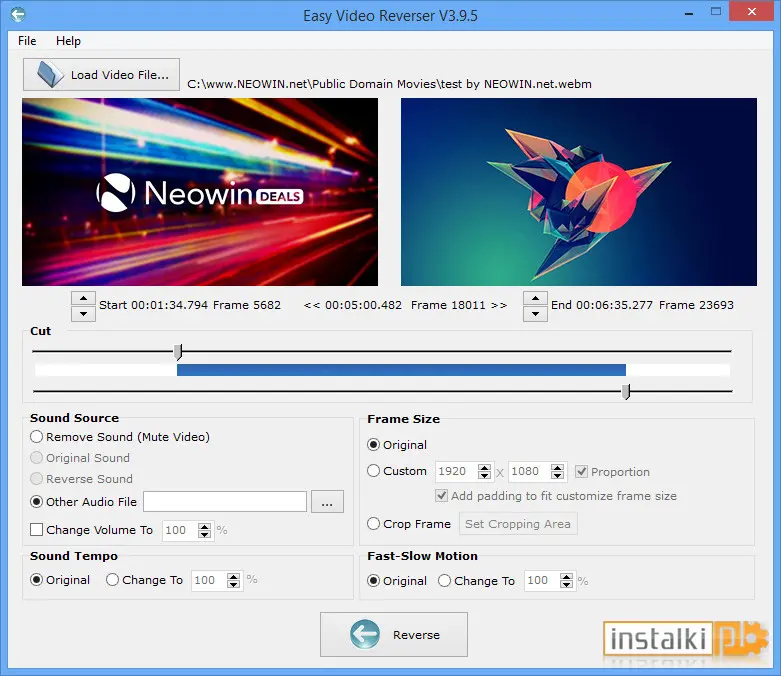Viewport: 781px width, 676px height.
Task: Toggle Add padding to fit checkbox
Action: click(x=441, y=496)
